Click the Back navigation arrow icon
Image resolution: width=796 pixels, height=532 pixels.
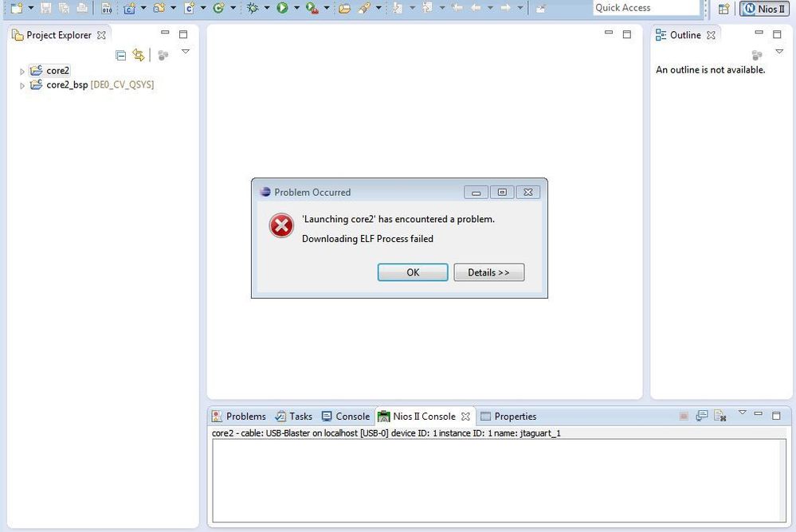pos(476,8)
